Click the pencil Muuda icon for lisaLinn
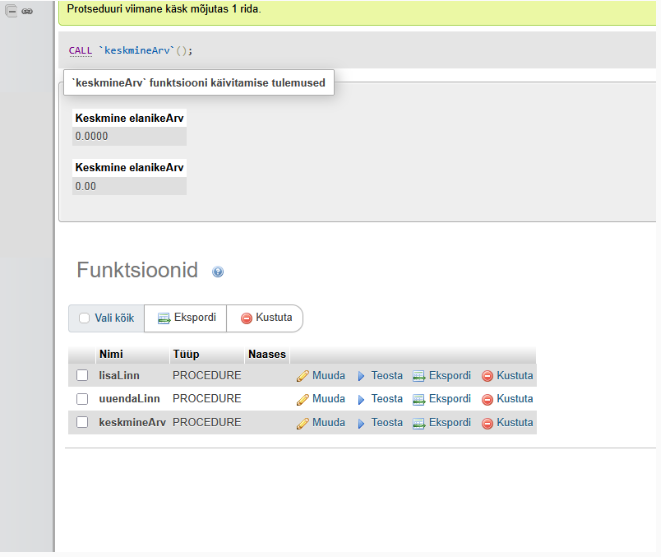The width and height of the screenshot is (661, 557). [x=302, y=376]
